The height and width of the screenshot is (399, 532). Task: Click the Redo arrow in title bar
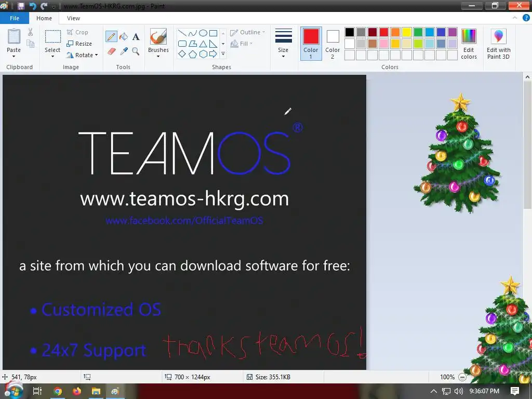pos(44,6)
